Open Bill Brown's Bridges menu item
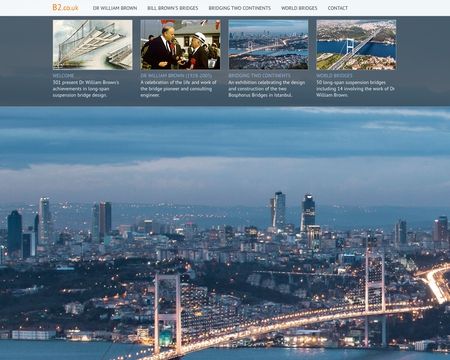The height and width of the screenshot is (360, 450). click(173, 8)
